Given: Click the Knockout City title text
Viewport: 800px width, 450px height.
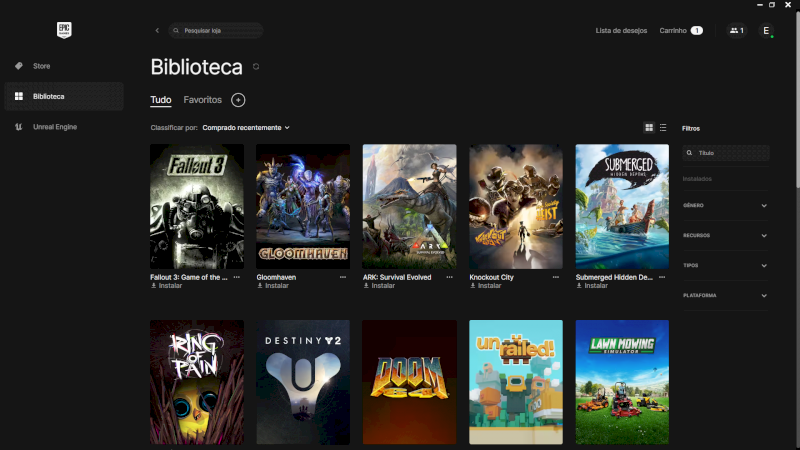Looking at the screenshot, I should tap(491, 277).
